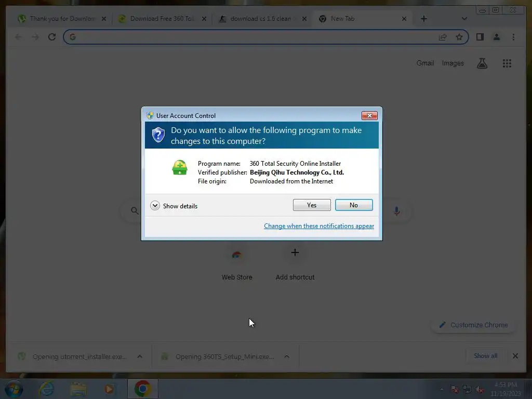Open Search Labs flask icon
532x399 pixels.
click(482, 63)
